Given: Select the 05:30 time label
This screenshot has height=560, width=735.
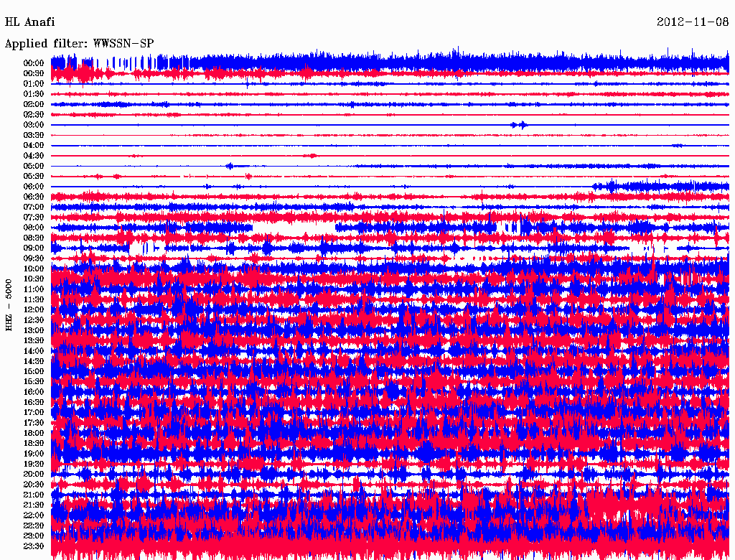Looking at the screenshot, I should [x=33, y=177].
